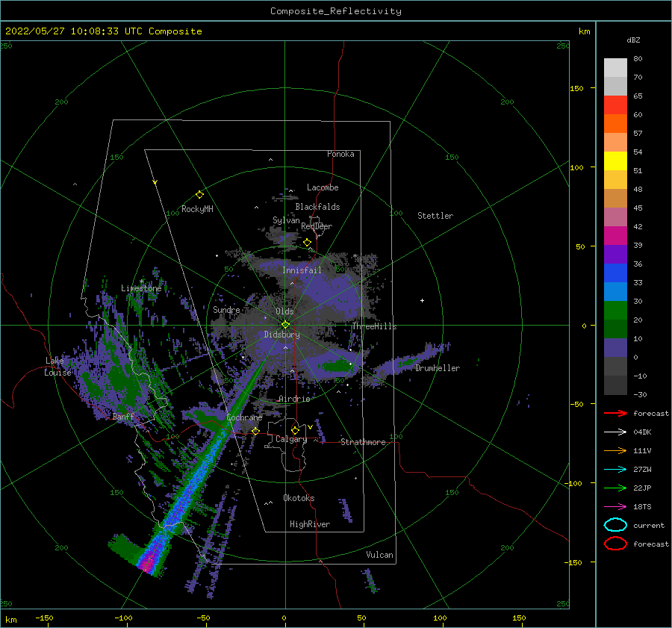Click the Calgary city label

pyautogui.click(x=291, y=439)
